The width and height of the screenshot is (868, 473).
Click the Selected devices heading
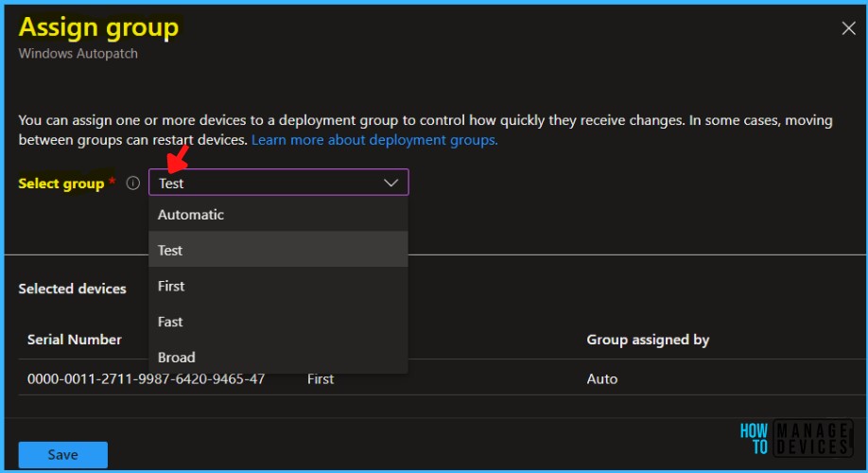coord(72,289)
